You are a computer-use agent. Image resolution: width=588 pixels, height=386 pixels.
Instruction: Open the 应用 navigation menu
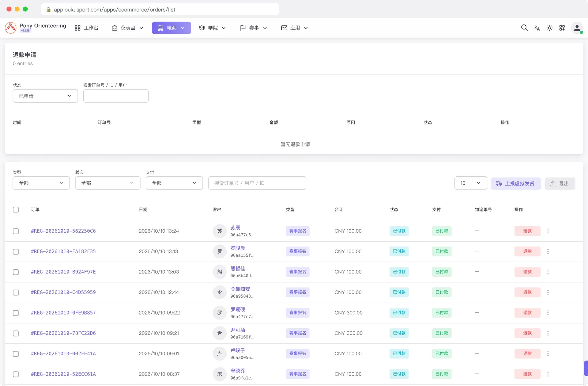295,28
